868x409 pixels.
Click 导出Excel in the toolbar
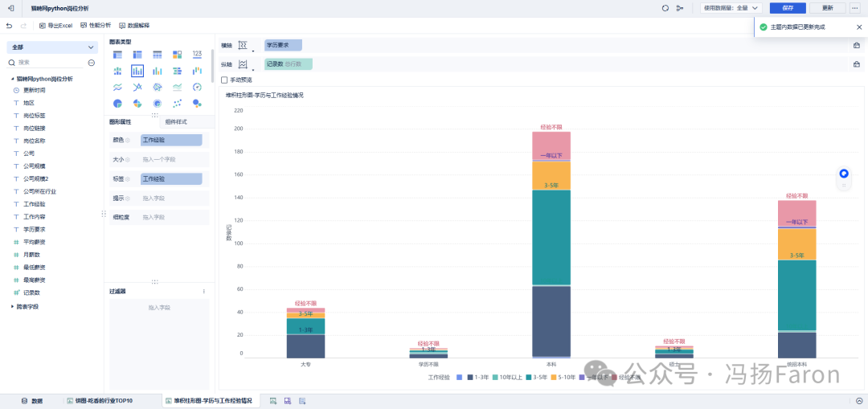(x=56, y=26)
